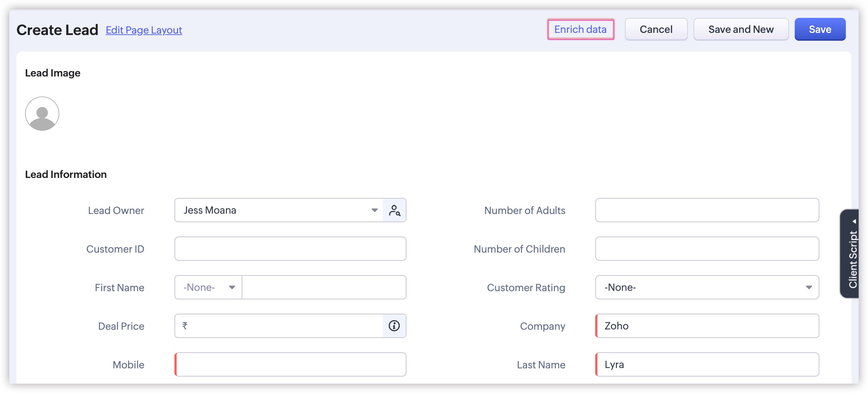Focus the Mobile input field

[x=291, y=364]
